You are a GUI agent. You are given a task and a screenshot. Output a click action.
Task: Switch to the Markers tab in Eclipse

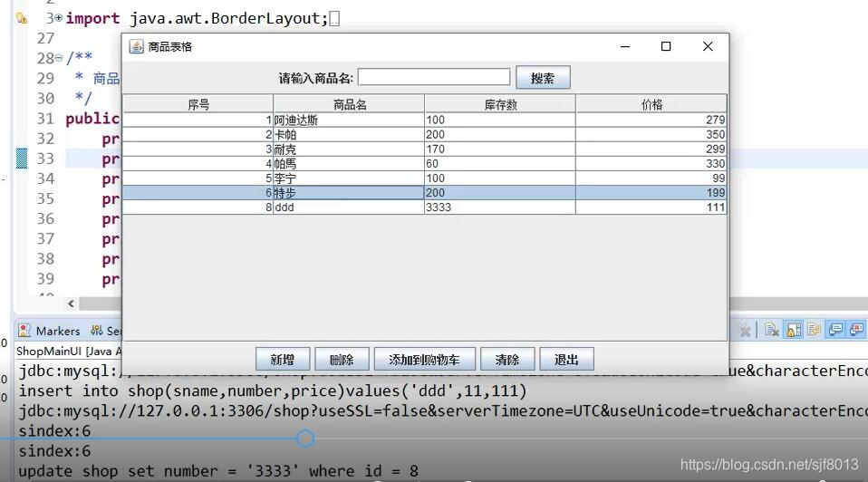click(x=58, y=331)
